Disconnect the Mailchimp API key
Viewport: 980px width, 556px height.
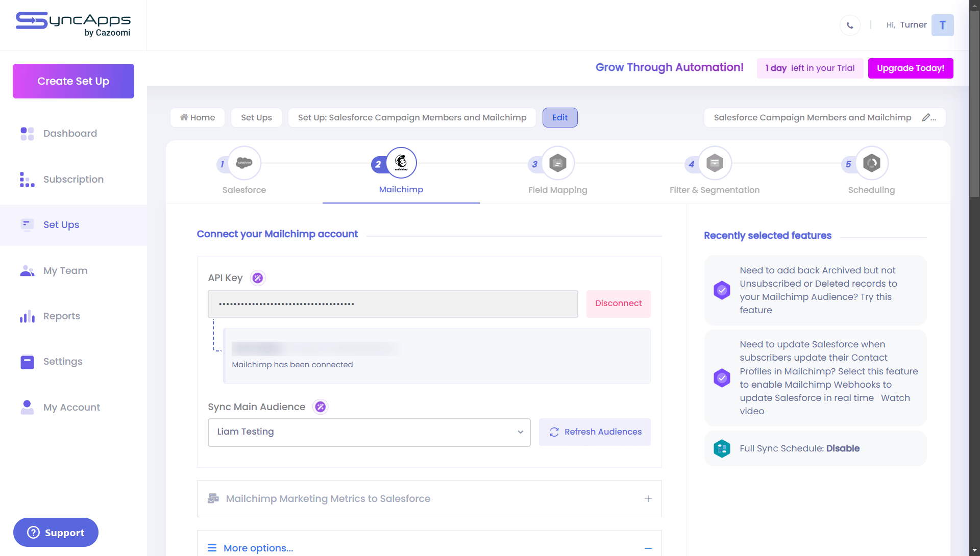(x=619, y=304)
